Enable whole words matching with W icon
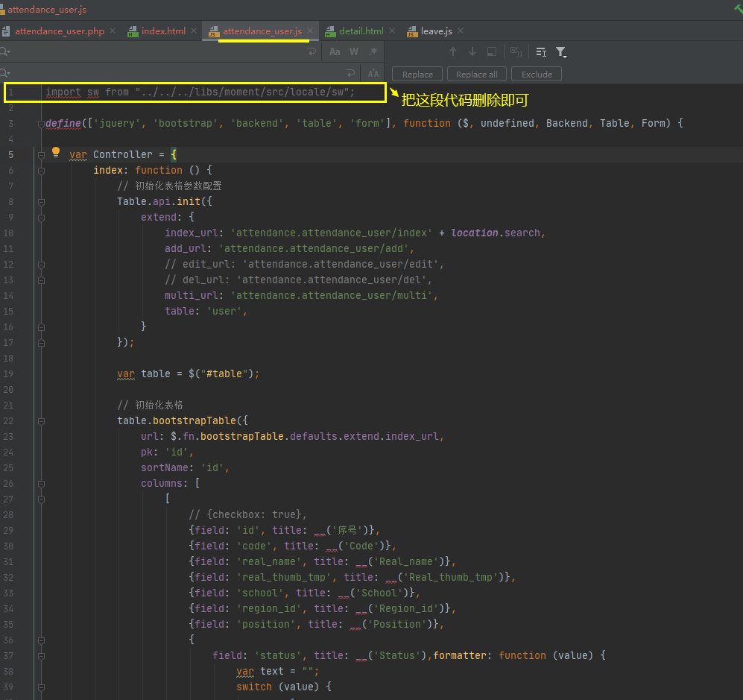743x700 pixels. (353, 51)
